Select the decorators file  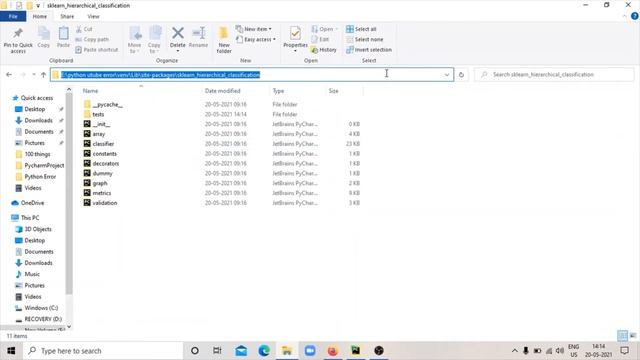coord(106,163)
